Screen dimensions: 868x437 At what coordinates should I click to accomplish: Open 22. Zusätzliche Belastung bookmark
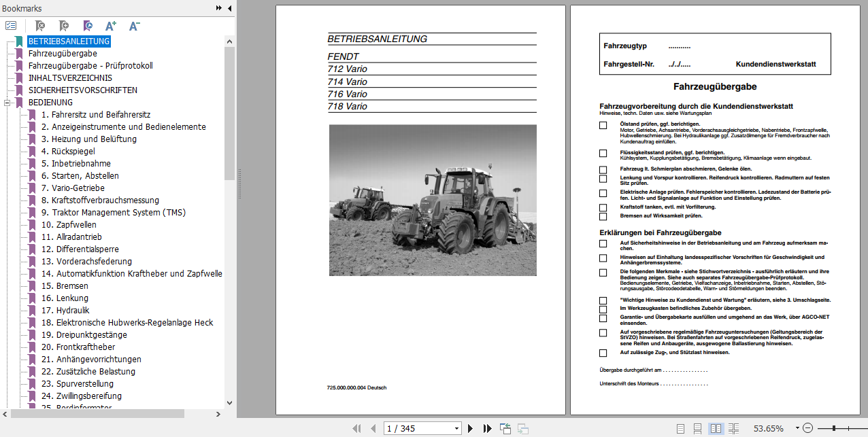(88, 372)
